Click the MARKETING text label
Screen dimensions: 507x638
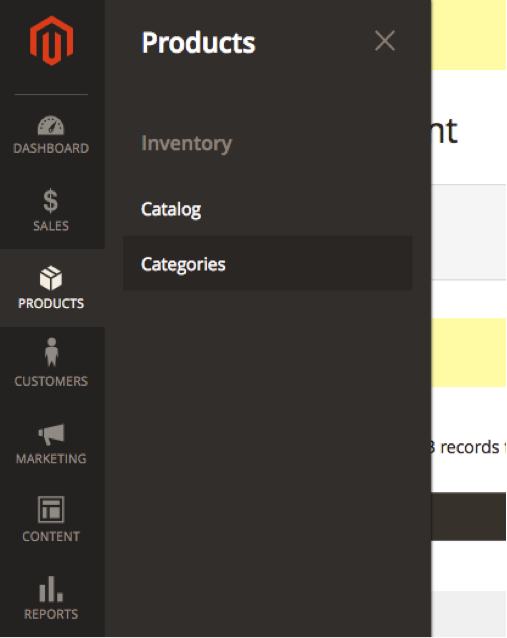tap(51, 459)
